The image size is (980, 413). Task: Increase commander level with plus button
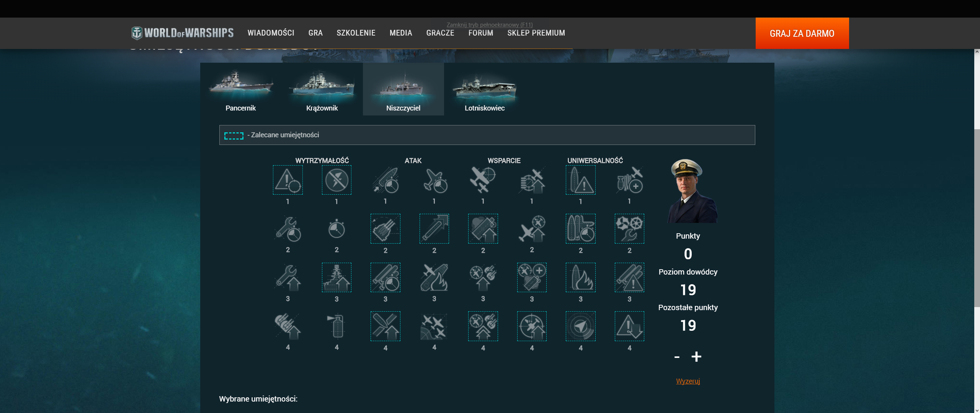point(696,357)
